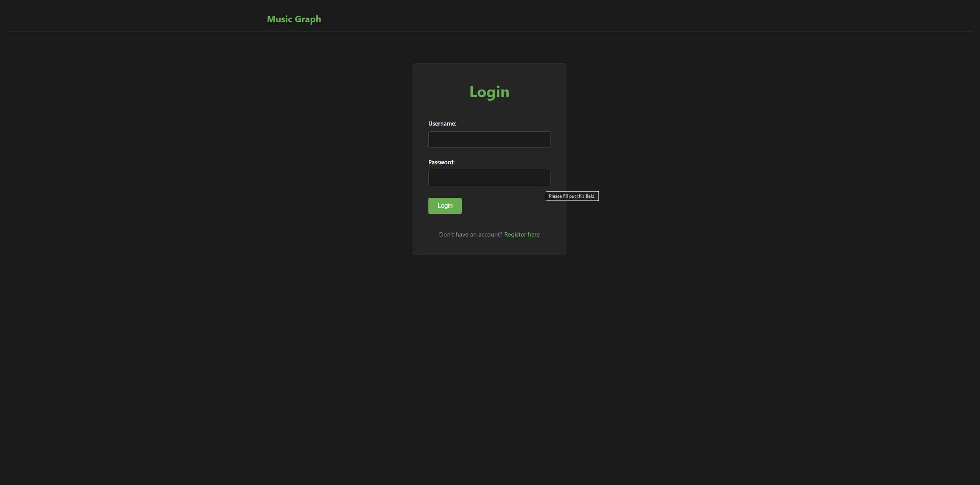The width and height of the screenshot is (980, 485).
Task: Select the Login heading text
Action: click(x=489, y=92)
